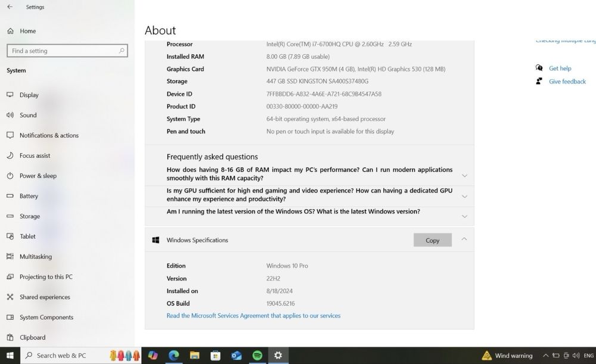Select the Installed RAM value 8.00 GB
The width and height of the screenshot is (596, 364).
coord(298,57)
